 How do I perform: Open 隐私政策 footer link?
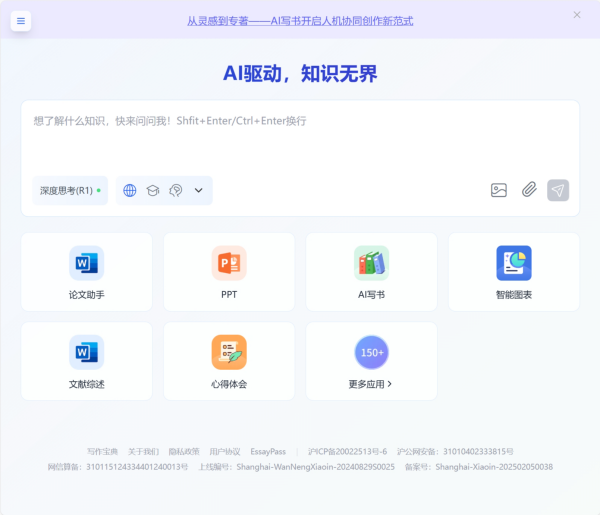(x=184, y=451)
